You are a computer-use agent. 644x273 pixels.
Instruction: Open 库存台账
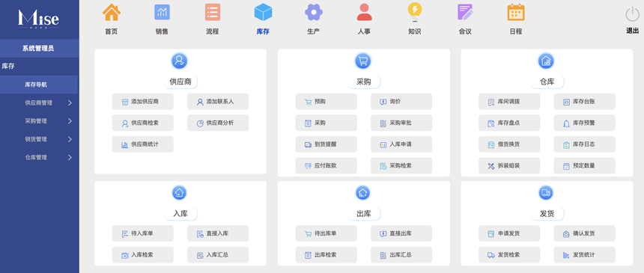[584, 102]
